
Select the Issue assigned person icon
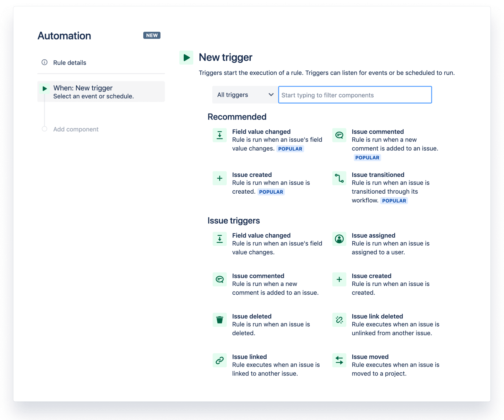339,239
